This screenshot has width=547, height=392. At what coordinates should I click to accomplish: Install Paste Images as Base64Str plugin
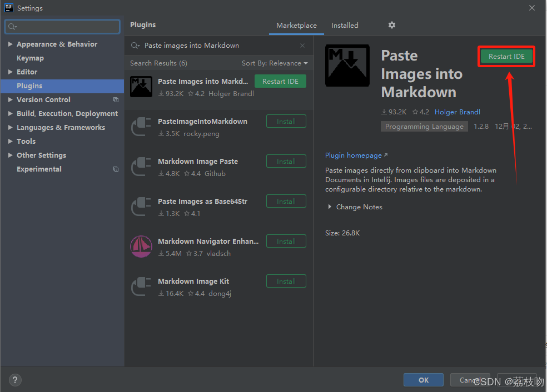click(x=286, y=202)
